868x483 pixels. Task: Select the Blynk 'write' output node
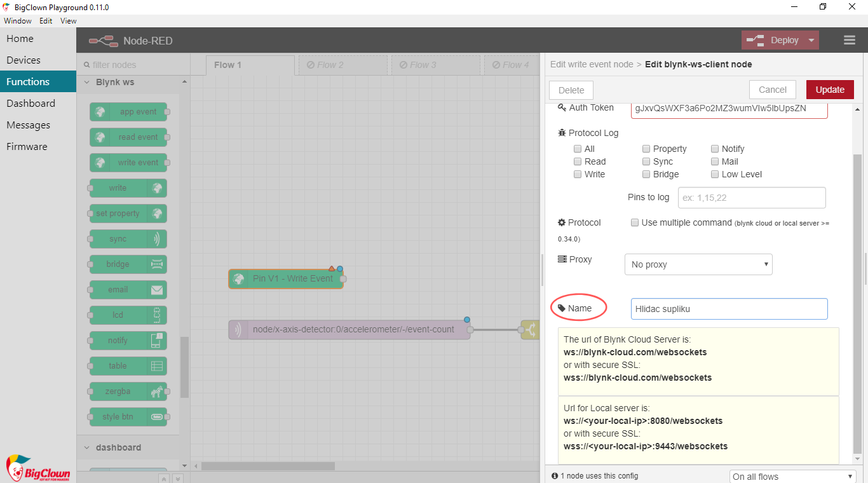128,188
